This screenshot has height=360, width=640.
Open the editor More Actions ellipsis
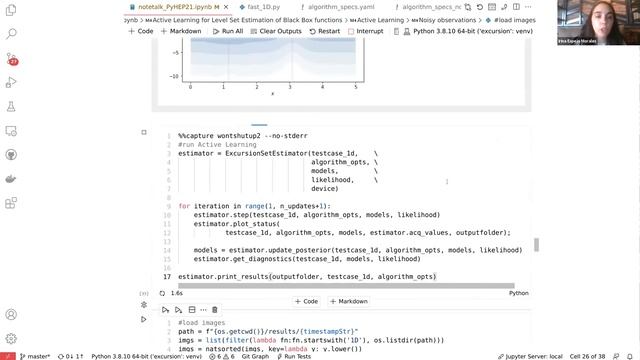click(x=528, y=7)
